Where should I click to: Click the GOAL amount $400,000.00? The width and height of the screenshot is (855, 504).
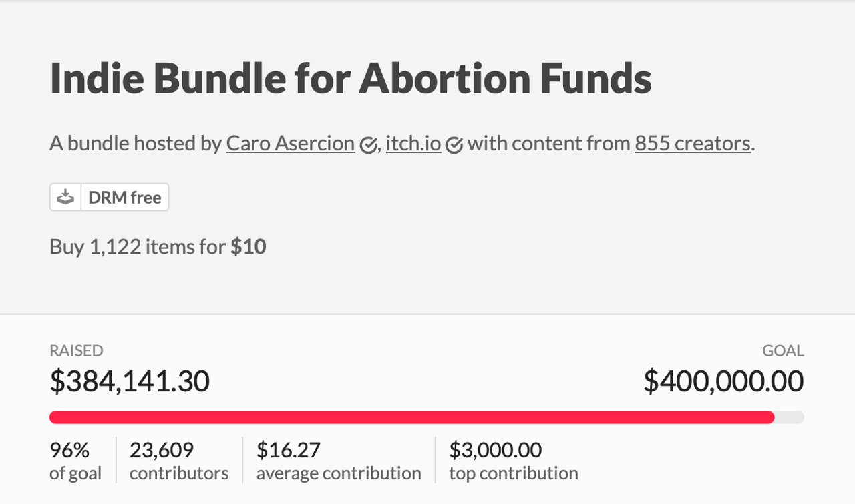coord(723,381)
